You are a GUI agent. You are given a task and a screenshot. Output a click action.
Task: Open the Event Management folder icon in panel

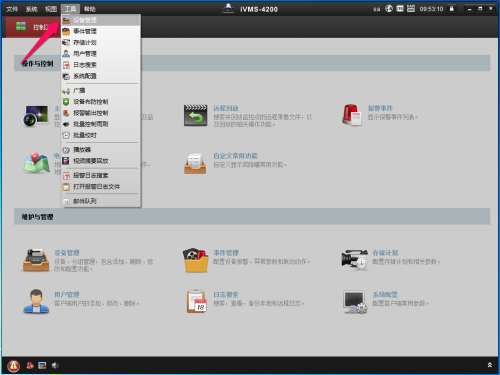click(x=196, y=260)
